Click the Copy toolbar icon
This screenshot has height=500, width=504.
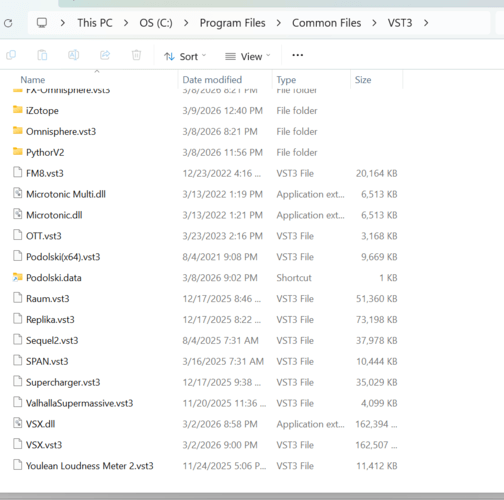11,55
